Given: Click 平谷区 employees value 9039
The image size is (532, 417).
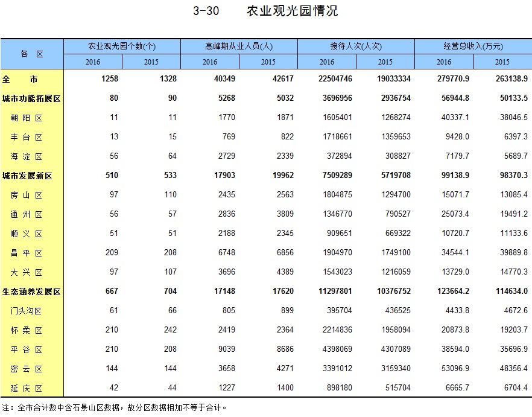Looking at the screenshot, I should pyautogui.click(x=227, y=349).
